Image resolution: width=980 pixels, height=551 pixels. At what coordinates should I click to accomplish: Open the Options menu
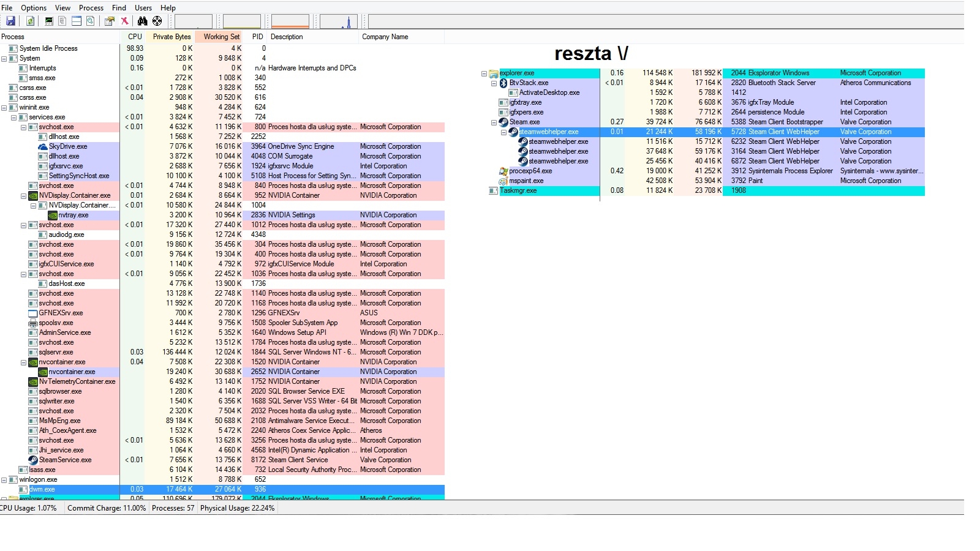click(34, 7)
